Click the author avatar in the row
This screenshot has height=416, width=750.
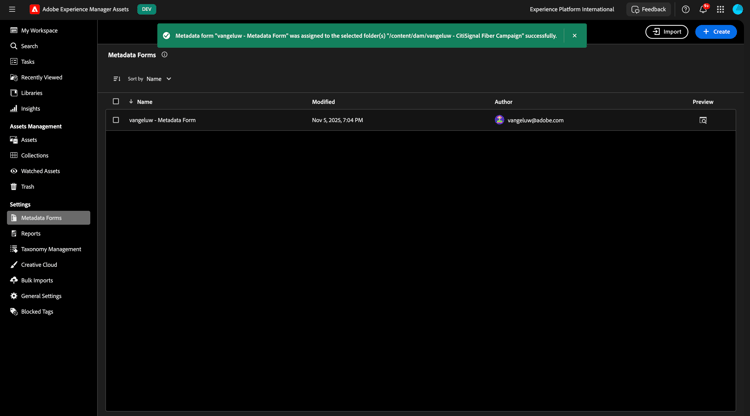(499, 120)
